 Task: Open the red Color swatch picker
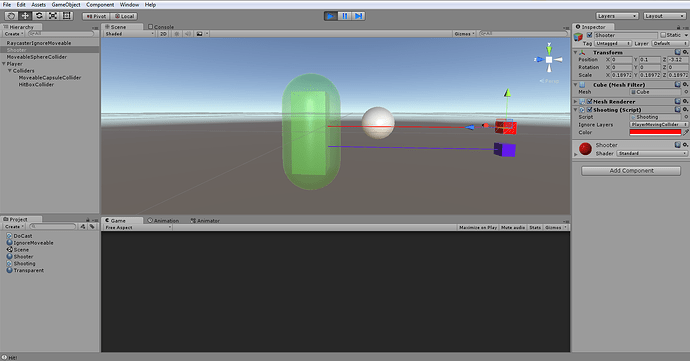tap(655, 132)
